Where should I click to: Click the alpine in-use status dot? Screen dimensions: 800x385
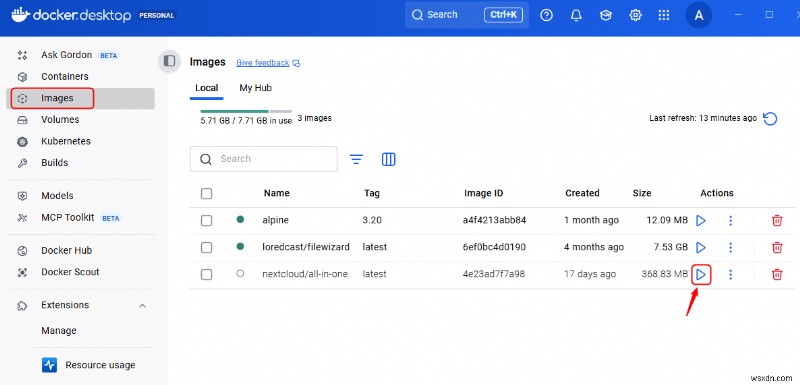pyautogui.click(x=240, y=219)
